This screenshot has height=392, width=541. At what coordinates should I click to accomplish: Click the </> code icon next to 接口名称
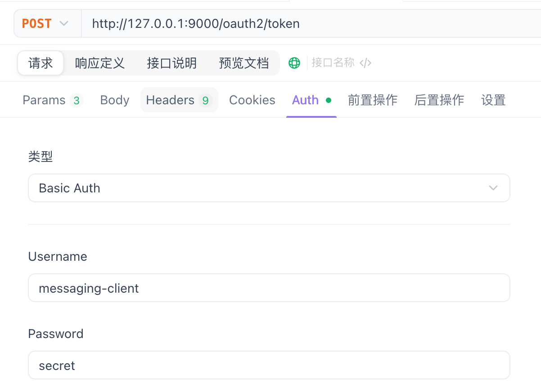[366, 63]
